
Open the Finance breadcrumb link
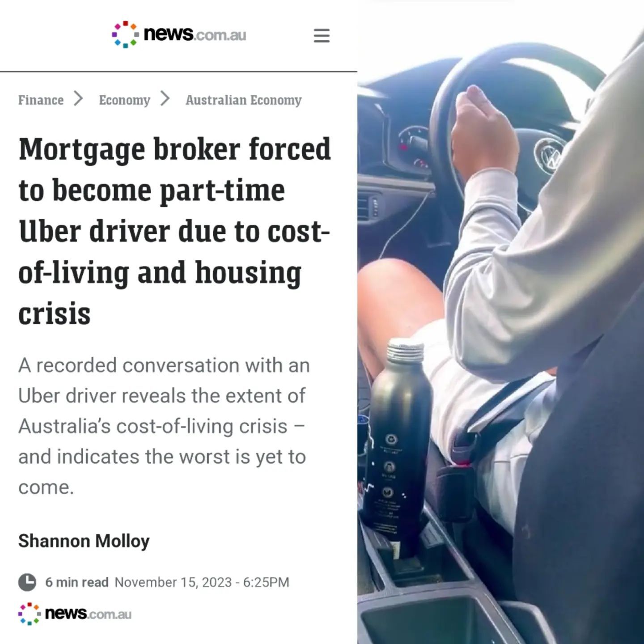(x=41, y=100)
